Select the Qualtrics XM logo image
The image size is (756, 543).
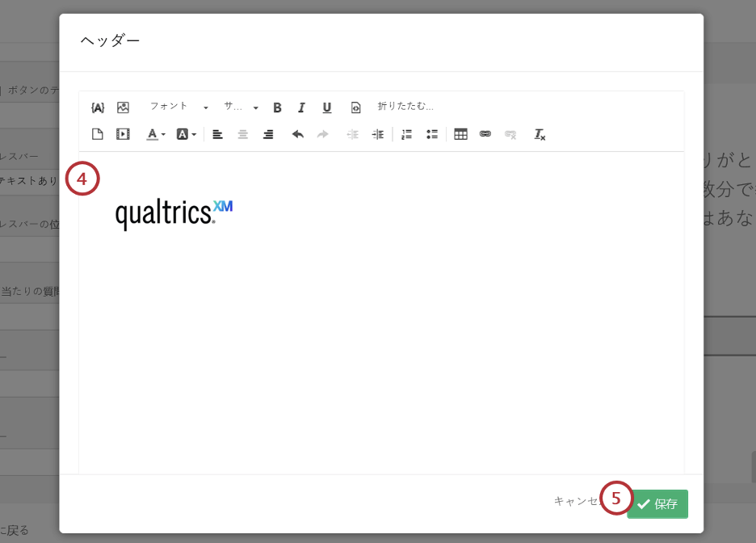point(174,215)
